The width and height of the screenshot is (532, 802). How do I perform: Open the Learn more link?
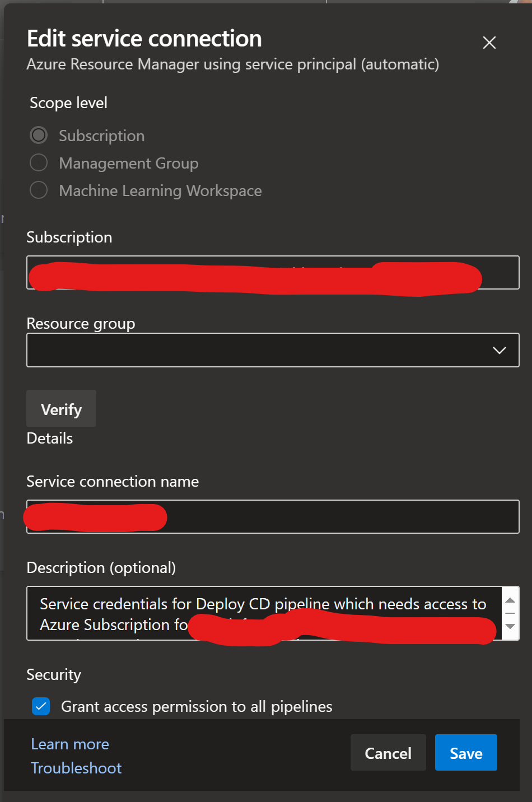[x=69, y=744]
